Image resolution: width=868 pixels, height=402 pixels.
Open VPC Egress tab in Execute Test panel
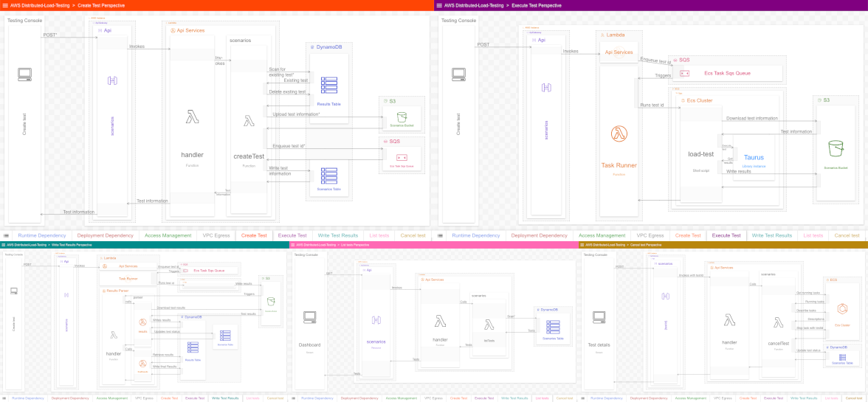[650, 235]
